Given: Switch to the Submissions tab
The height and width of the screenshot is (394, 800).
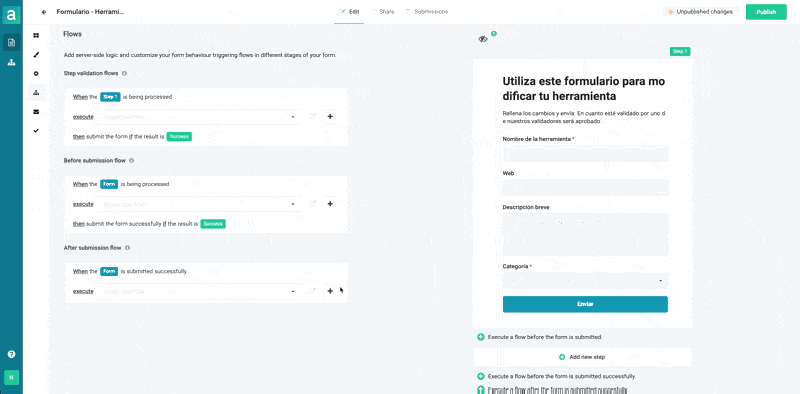Looking at the screenshot, I should pos(427,12).
